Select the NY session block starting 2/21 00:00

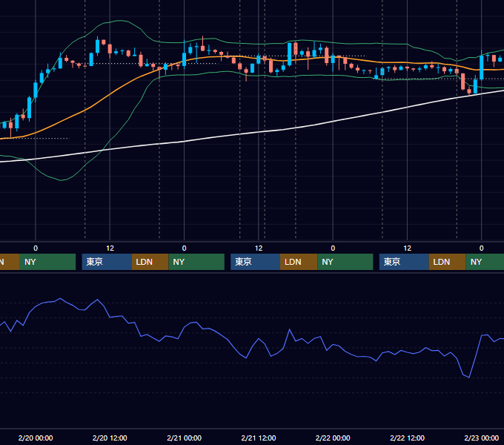(196, 262)
